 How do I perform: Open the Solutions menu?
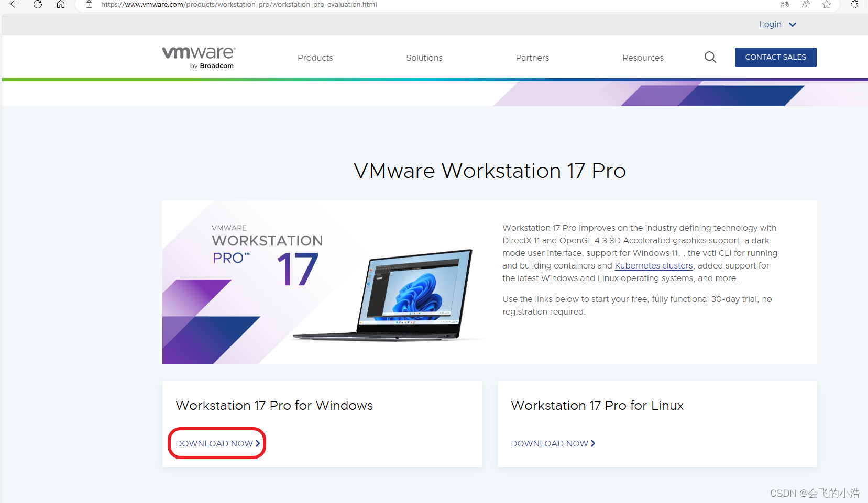coord(424,58)
